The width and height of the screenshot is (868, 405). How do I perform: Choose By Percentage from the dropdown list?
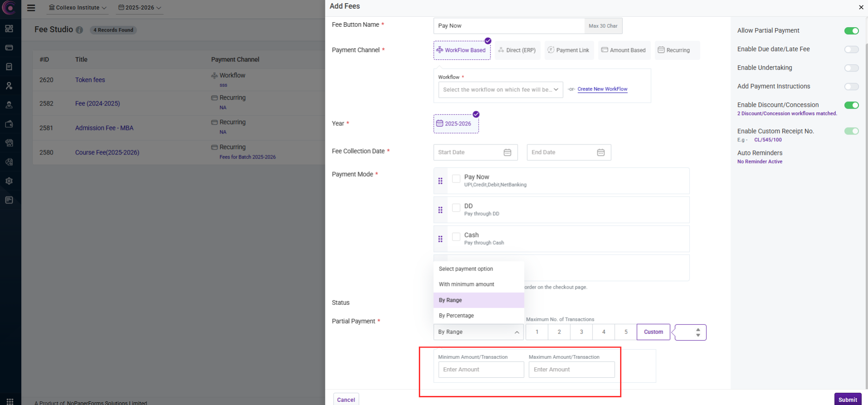tap(456, 316)
